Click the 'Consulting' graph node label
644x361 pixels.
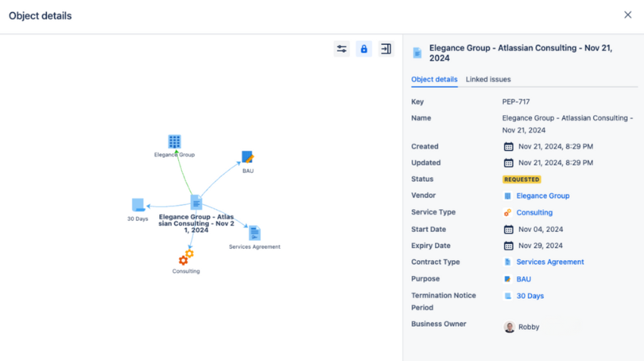click(x=186, y=272)
